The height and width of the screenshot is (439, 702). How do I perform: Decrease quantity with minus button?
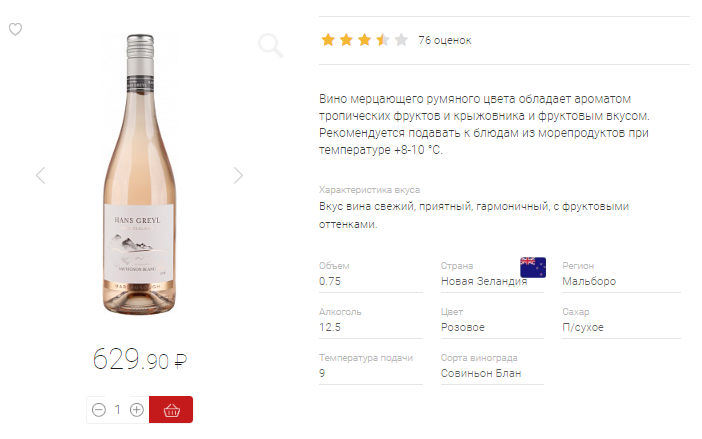point(98,410)
